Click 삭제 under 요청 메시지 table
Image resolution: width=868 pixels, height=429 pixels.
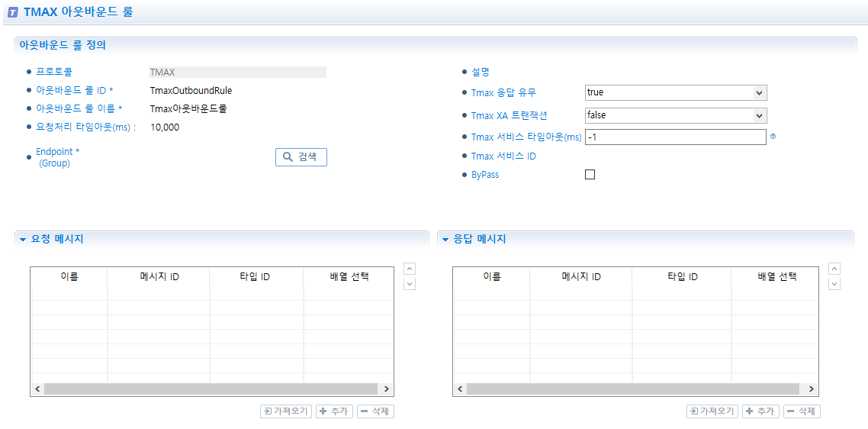[x=376, y=411]
